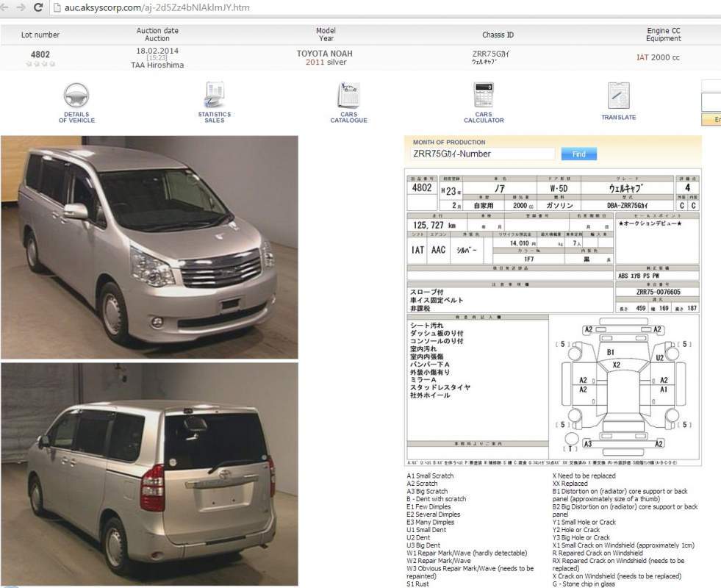This screenshot has height=588, width=721.
Task: Open Details of Vehicle steering wheel icon
Action: pos(76,96)
